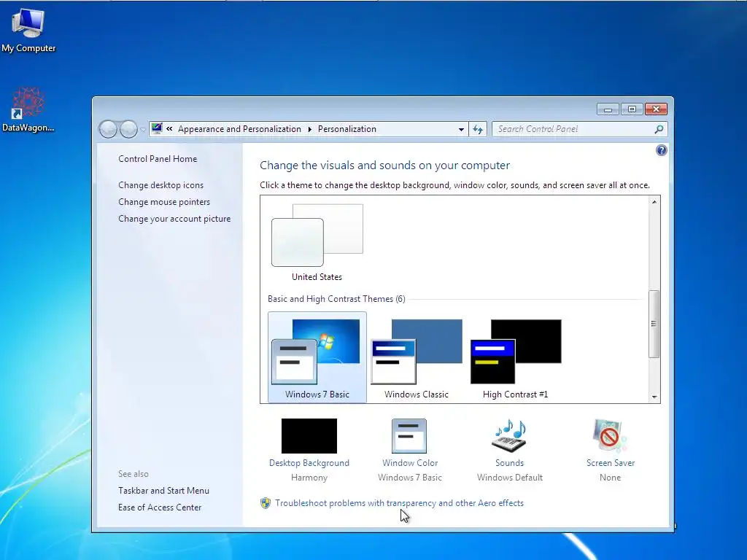The width and height of the screenshot is (747, 560).
Task: Click the black Desktop Background preview
Action: click(309, 436)
